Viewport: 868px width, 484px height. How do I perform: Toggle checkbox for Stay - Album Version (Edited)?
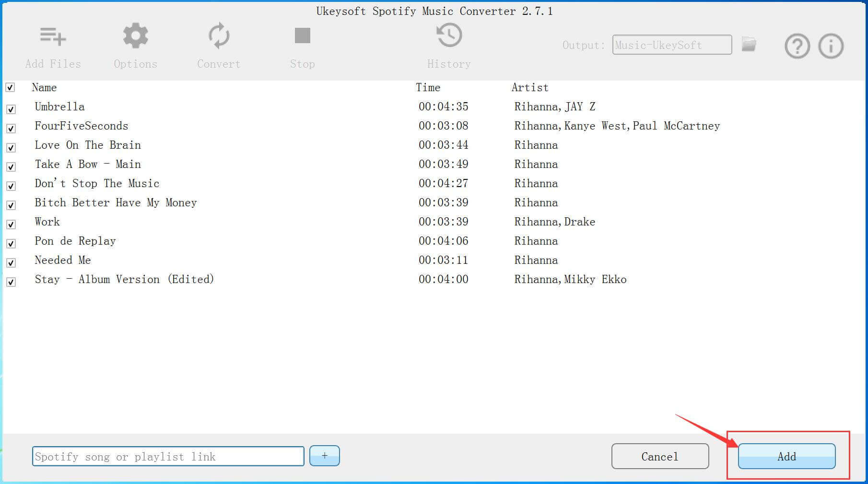[x=11, y=282]
